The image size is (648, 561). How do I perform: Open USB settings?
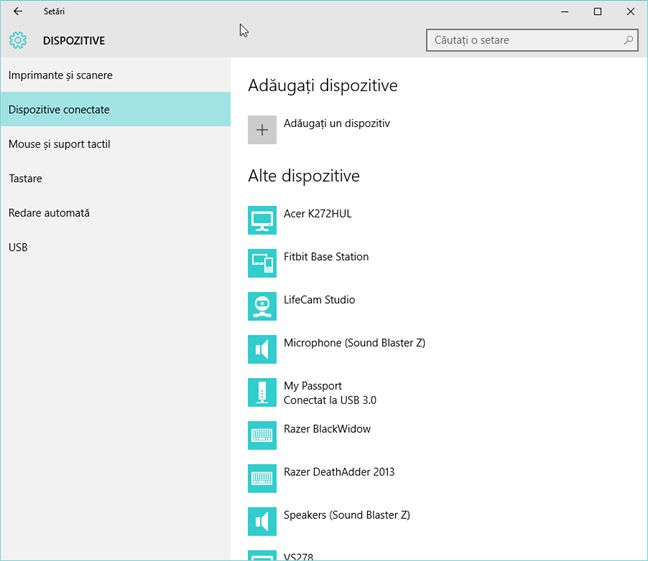coord(115,247)
